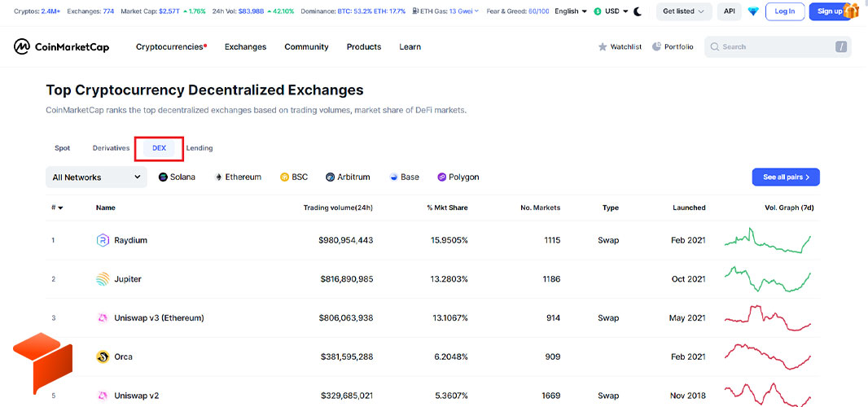This screenshot has width=868, height=407.
Task: Click the Raydium logo icon
Action: point(103,240)
